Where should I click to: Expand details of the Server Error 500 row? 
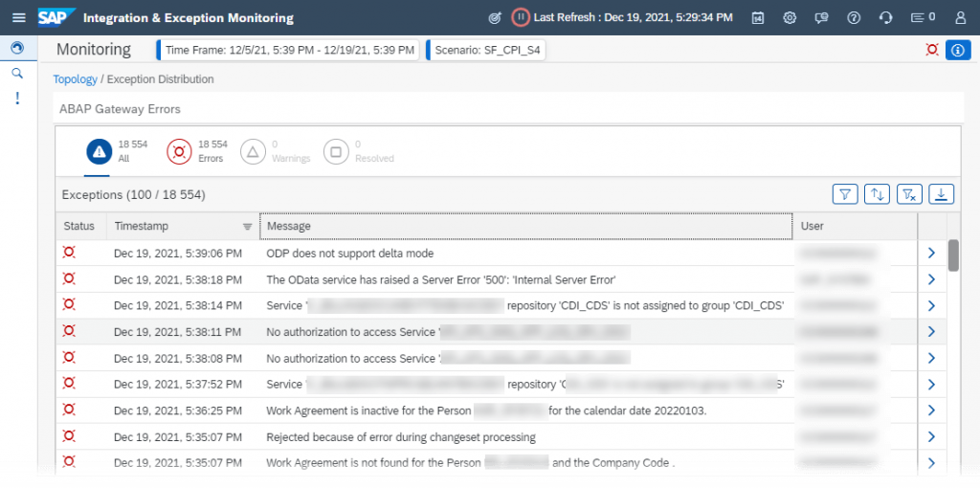click(x=931, y=279)
